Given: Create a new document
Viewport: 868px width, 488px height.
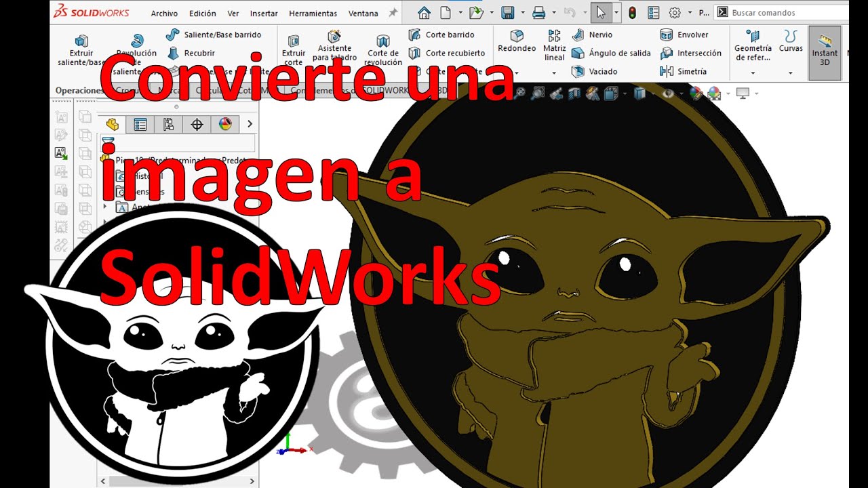Looking at the screenshot, I should pyautogui.click(x=446, y=12).
